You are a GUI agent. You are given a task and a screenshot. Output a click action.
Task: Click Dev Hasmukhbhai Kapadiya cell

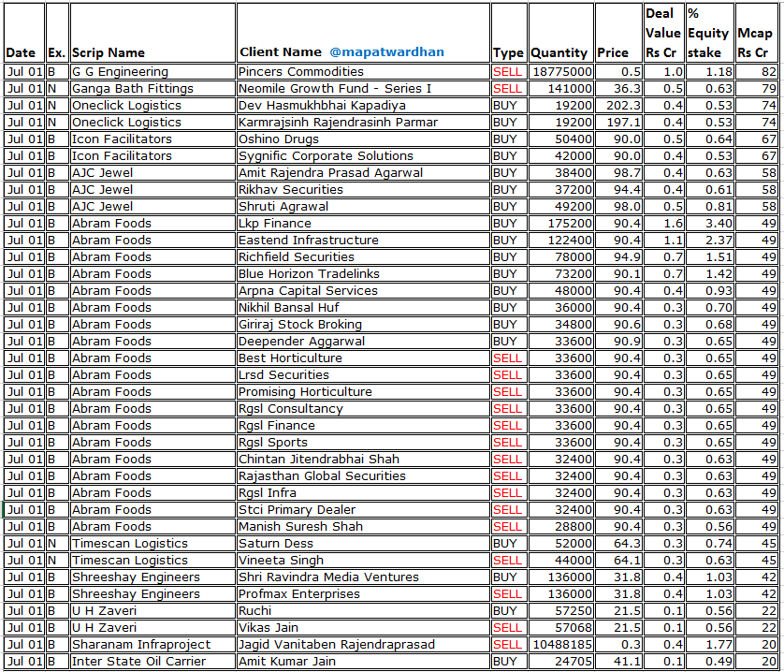[364, 105]
